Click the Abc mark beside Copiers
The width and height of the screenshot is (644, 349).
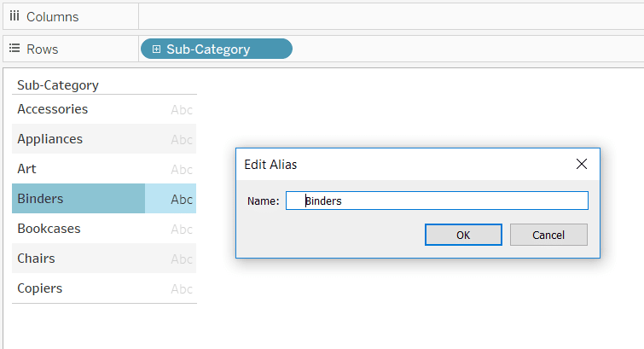(x=182, y=289)
